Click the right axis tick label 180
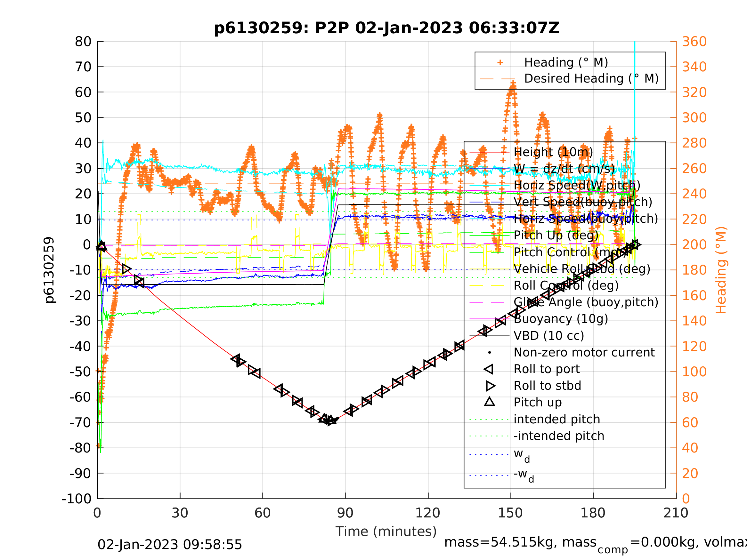Screen dimensions: 747x560 695,270
